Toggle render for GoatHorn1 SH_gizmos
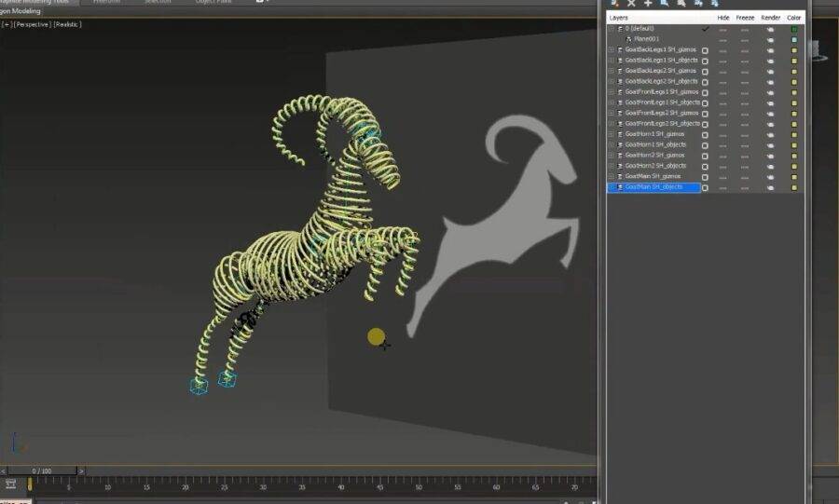839x504 pixels. (770, 135)
